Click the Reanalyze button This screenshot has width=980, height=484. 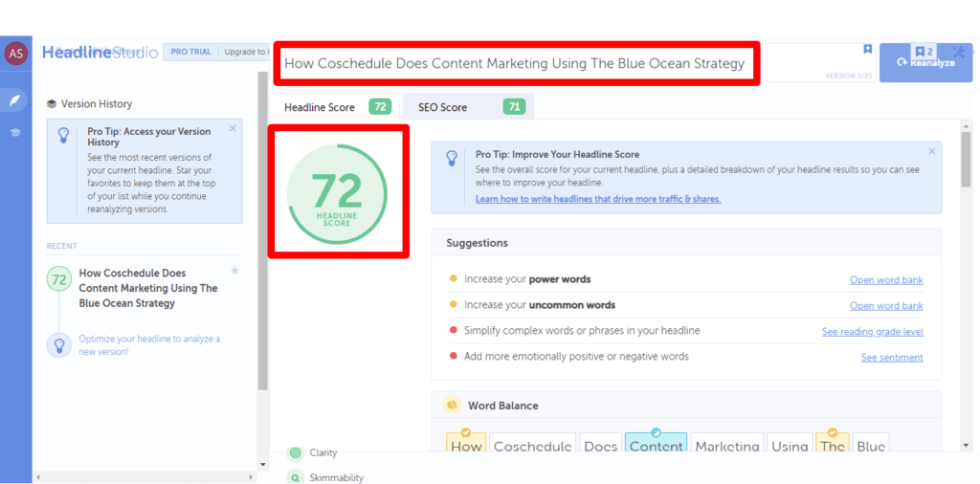925,62
